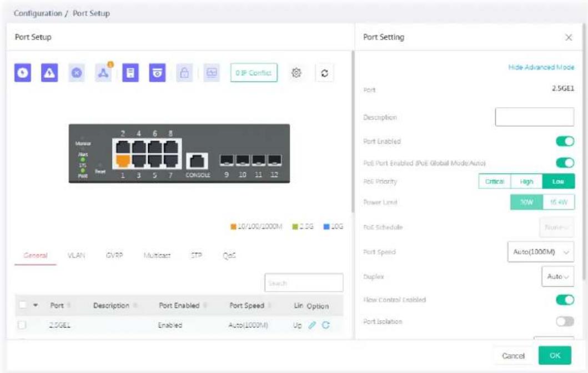
Task: Click the PoE lightning circle toolbar icon
Action: coord(23,73)
